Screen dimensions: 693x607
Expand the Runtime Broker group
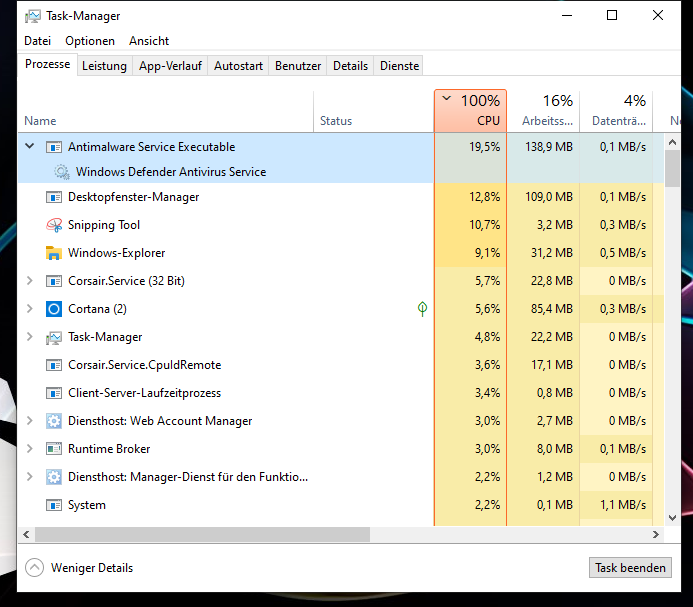tap(30, 449)
